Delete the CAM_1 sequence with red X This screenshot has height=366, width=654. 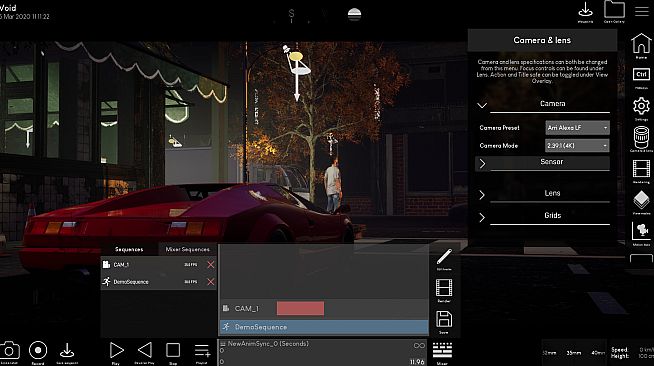211,265
